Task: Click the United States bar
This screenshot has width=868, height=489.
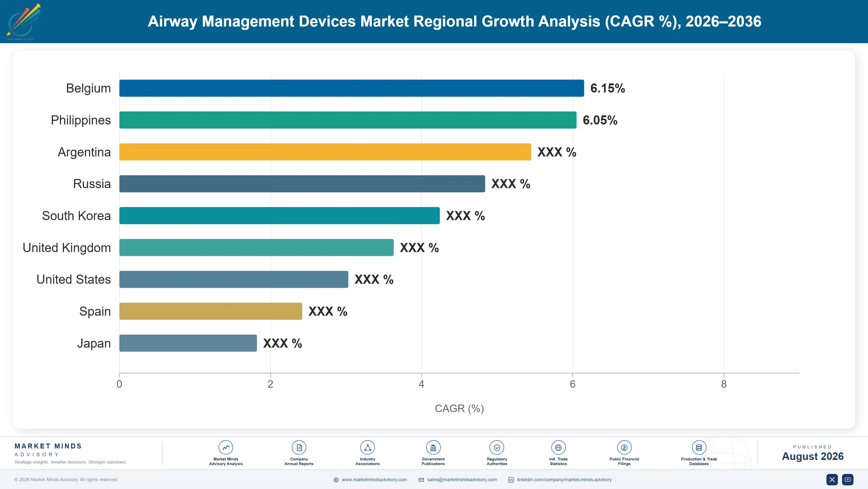Action: 234,279
